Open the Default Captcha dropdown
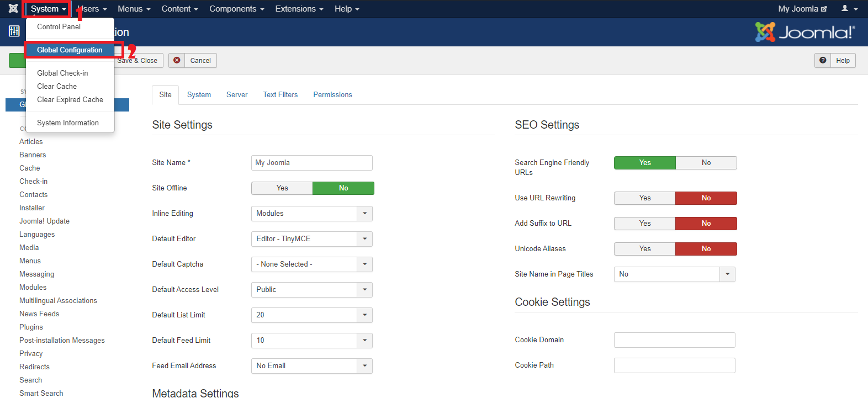This screenshot has width=868, height=398. tap(312, 264)
